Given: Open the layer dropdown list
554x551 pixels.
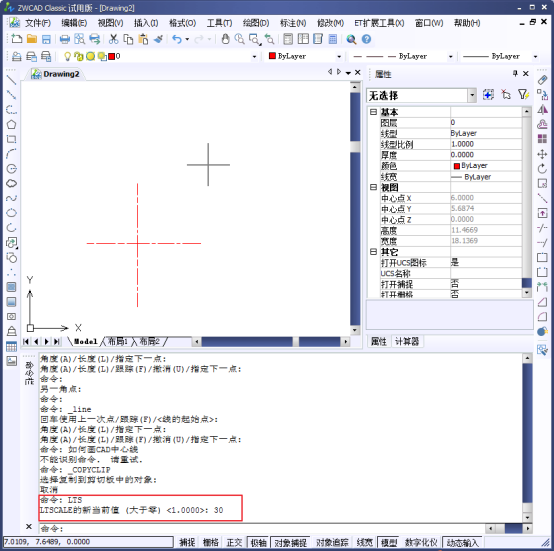Looking at the screenshot, I should pos(254,57).
